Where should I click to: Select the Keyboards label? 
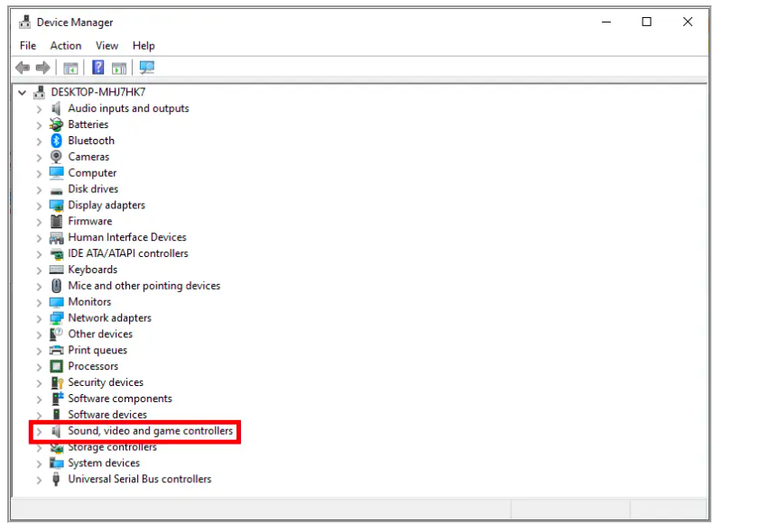(x=92, y=270)
